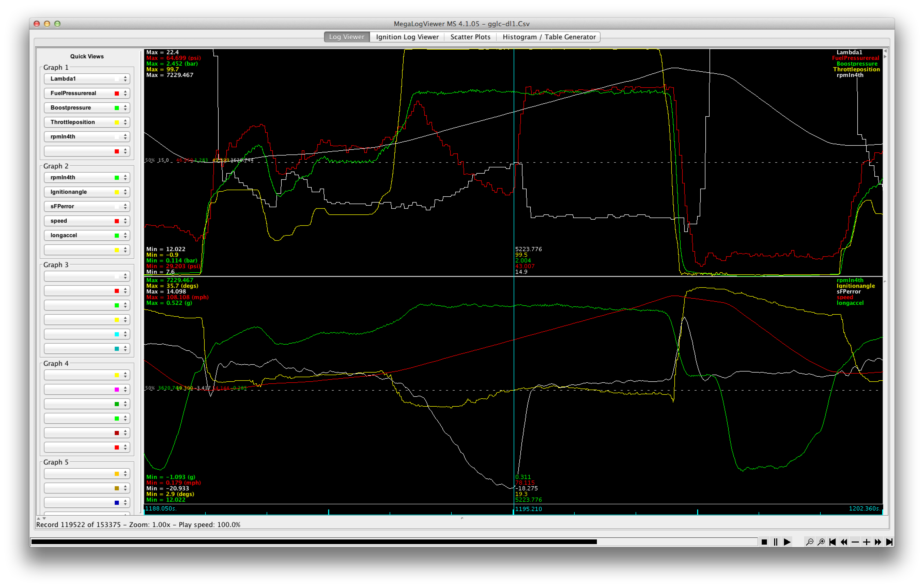The image size is (924, 588).
Task: Click the fast forward double-arrow icon
Action: click(x=878, y=542)
